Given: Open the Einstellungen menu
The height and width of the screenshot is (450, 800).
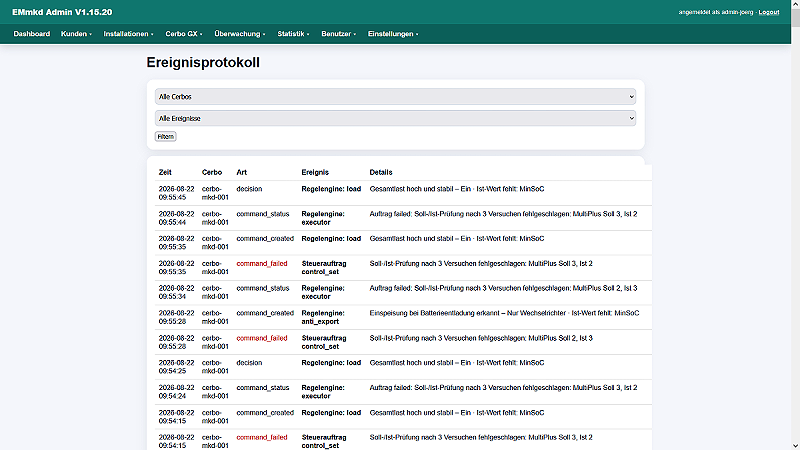Looking at the screenshot, I should [393, 34].
